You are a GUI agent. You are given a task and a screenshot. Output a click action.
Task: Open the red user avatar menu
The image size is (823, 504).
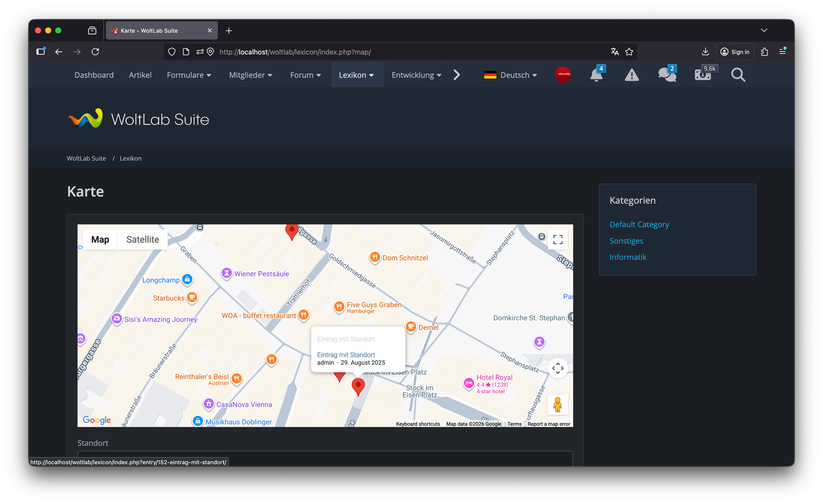(563, 75)
